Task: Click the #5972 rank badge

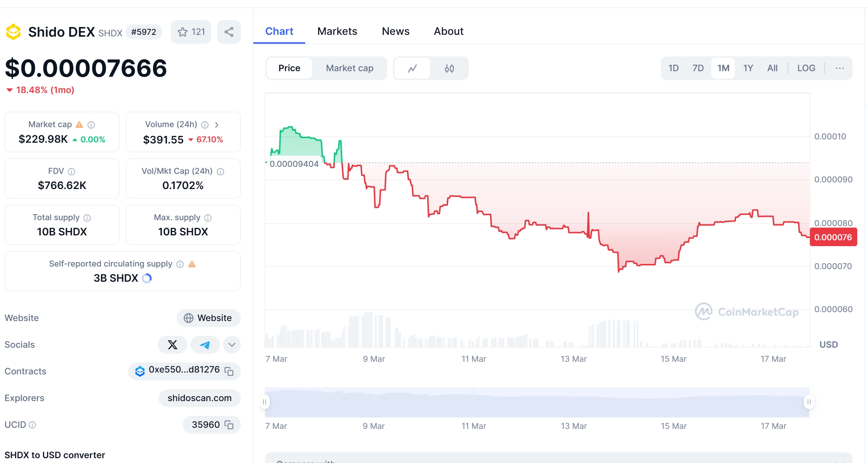Action: tap(144, 32)
